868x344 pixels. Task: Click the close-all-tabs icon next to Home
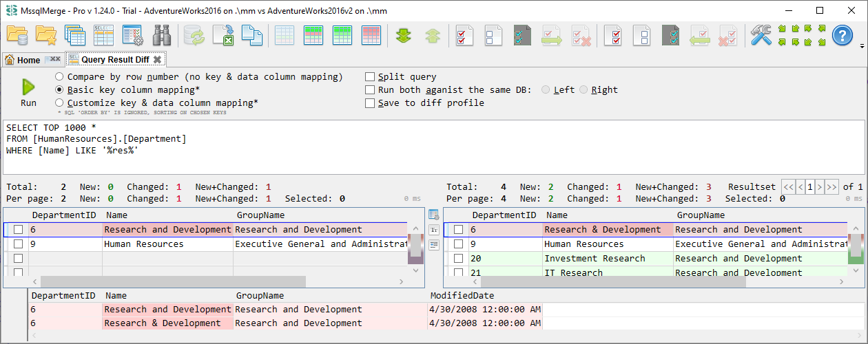tap(53, 60)
